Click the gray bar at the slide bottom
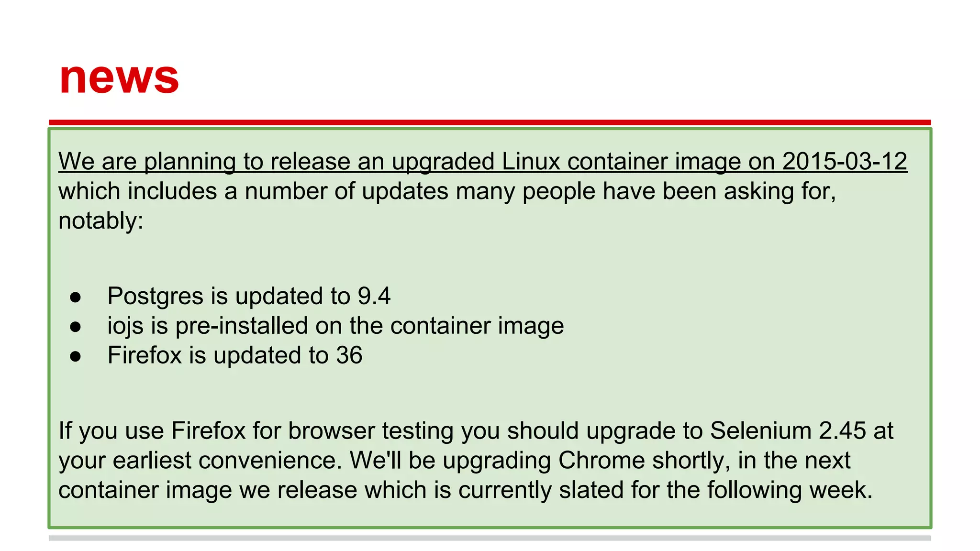The image size is (980, 551). [x=490, y=538]
